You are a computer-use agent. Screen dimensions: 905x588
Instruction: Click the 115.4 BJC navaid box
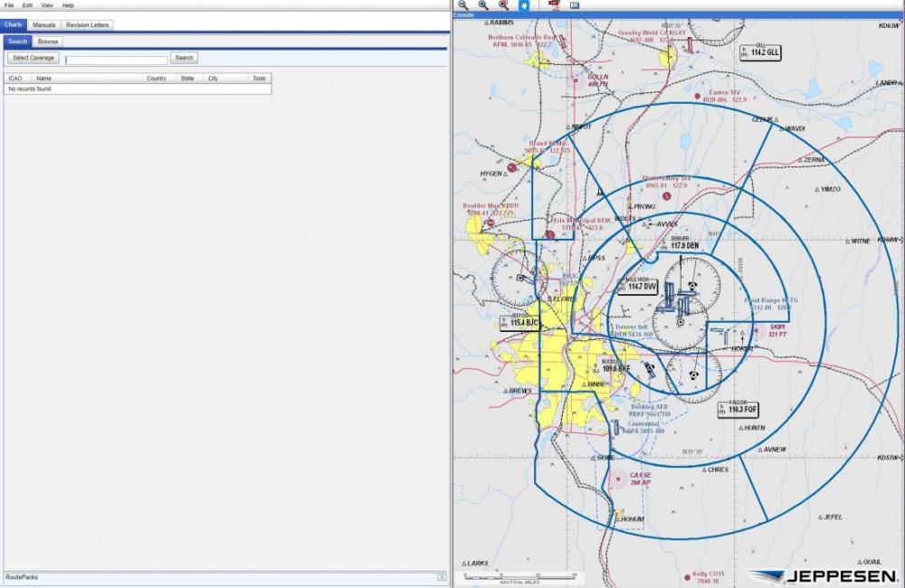[520, 323]
